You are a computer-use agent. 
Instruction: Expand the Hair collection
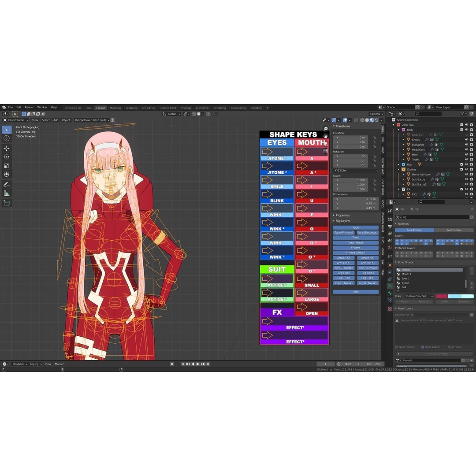(398, 164)
